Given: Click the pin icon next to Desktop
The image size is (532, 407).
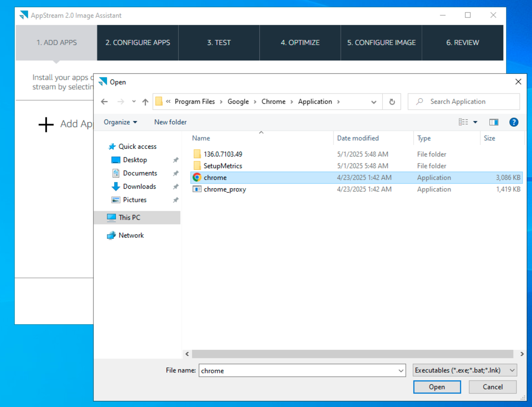Looking at the screenshot, I should pyautogui.click(x=176, y=160).
